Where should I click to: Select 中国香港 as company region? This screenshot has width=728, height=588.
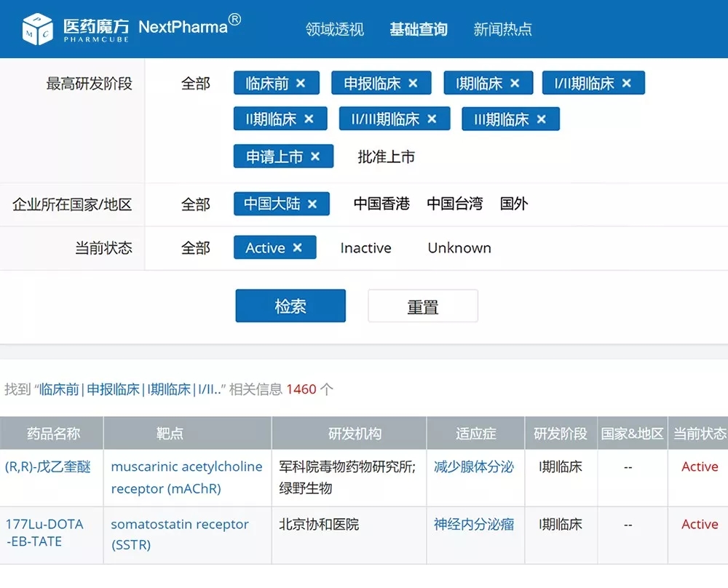pyautogui.click(x=381, y=204)
